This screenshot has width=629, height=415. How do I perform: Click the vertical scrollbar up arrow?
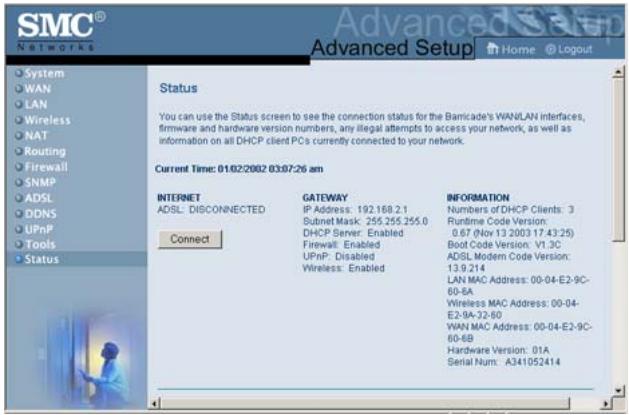619,72
